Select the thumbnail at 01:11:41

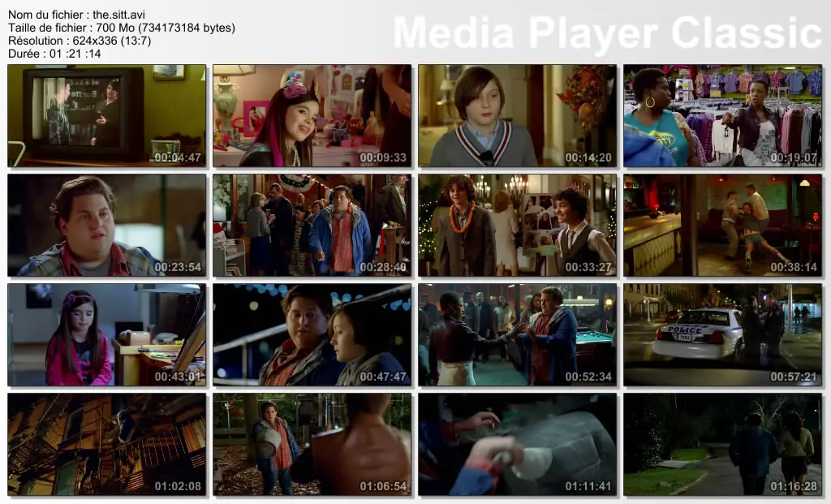[517, 444]
